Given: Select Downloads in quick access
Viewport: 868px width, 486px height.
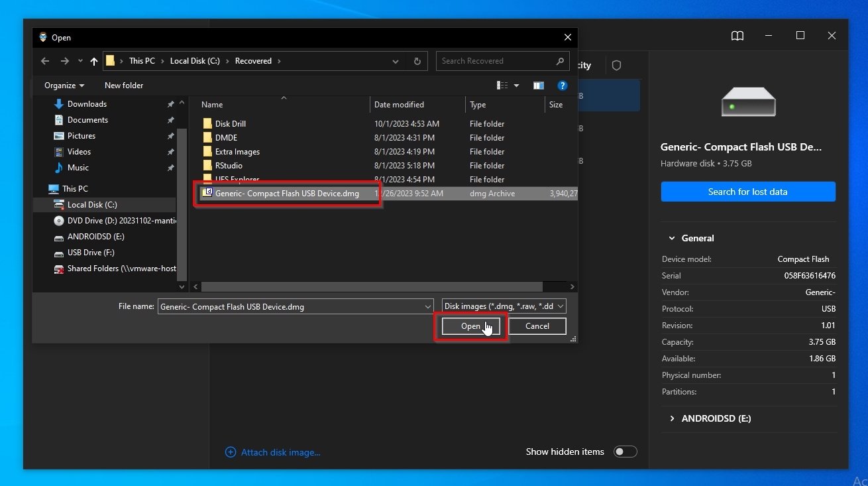Looking at the screenshot, I should (87, 104).
